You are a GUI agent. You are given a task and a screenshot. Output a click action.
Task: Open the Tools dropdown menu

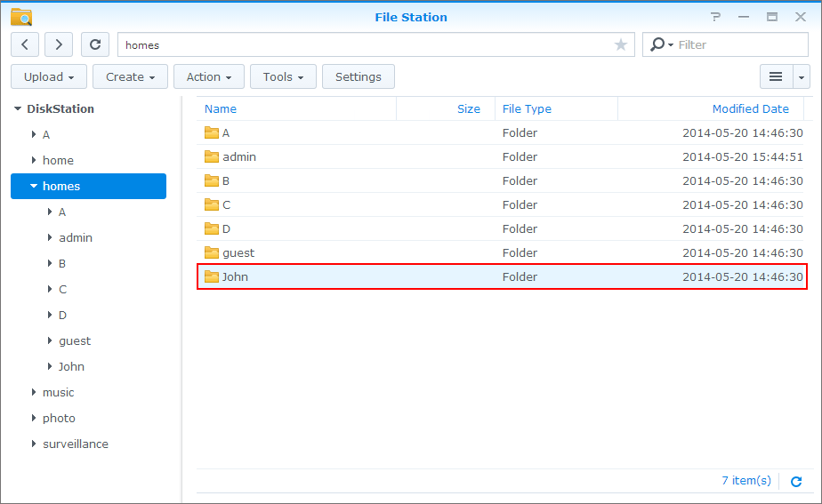[x=283, y=77]
